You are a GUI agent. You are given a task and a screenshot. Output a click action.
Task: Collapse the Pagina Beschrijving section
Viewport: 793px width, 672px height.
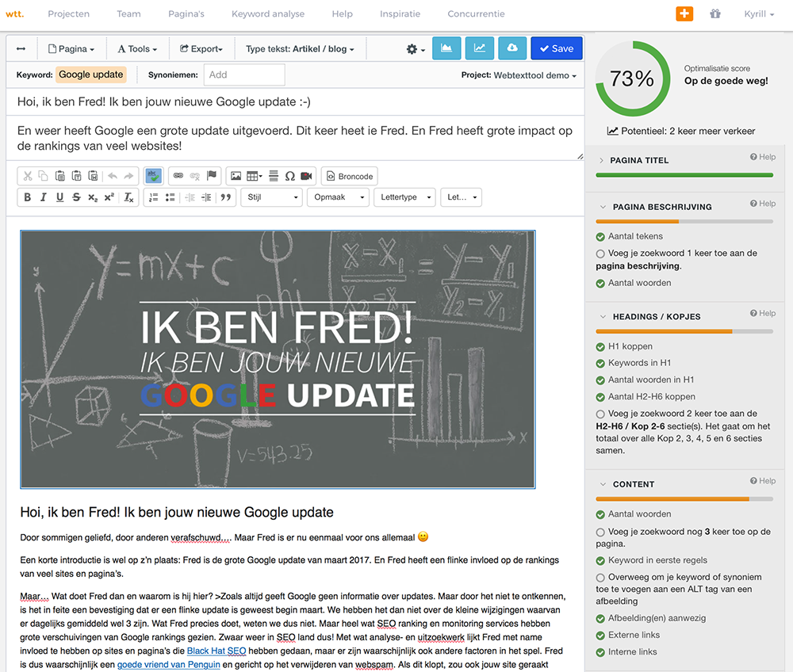pyautogui.click(x=602, y=207)
